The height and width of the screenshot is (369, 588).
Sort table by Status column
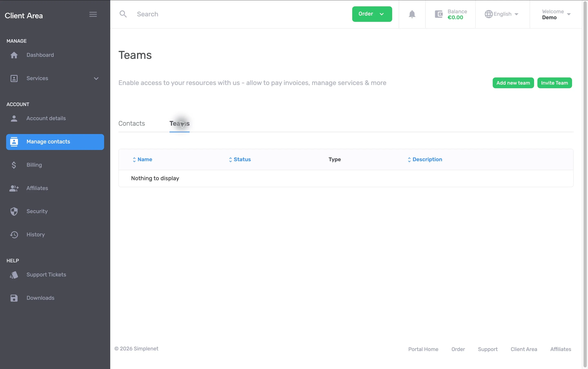tap(240, 159)
